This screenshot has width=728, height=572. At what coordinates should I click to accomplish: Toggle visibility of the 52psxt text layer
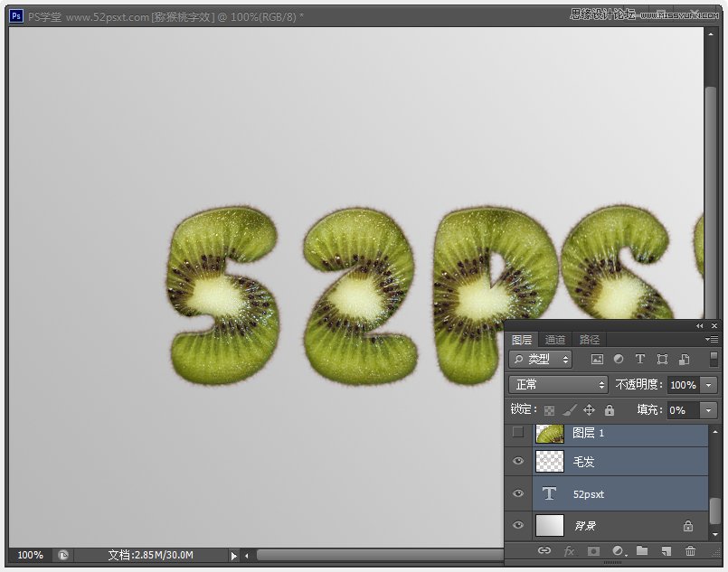tap(517, 493)
